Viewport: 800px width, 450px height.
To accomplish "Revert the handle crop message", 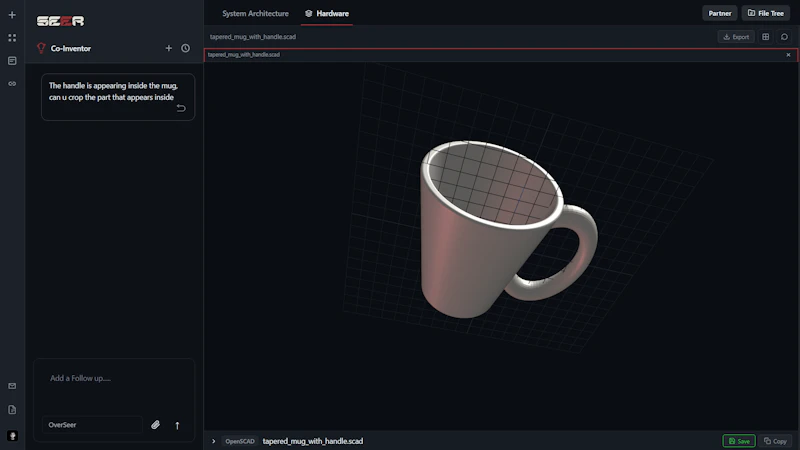I will click(181, 108).
